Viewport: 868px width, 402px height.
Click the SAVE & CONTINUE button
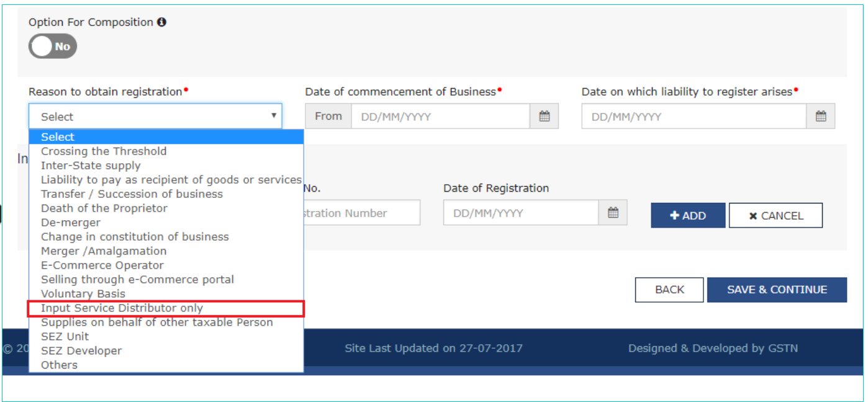coord(777,290)
